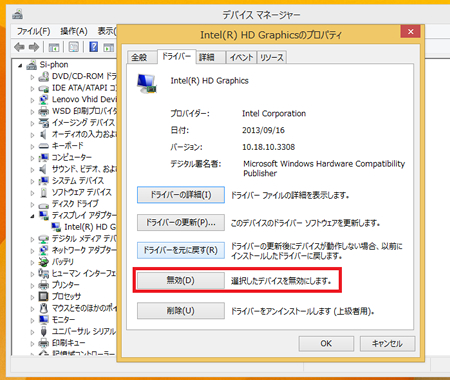This screenshot has width=450, height=380.
Task: Click the properties sheet toolbar icon
Action: [x=74, y=47]
